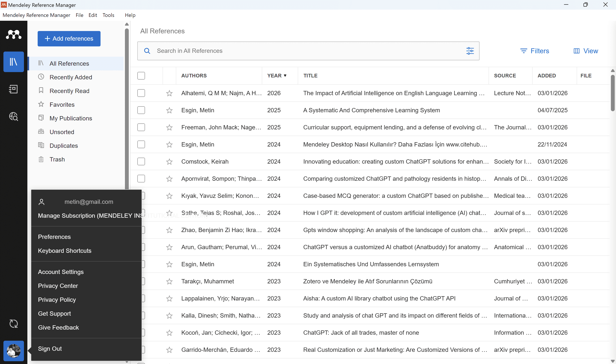The image size is (616, 364).
Task: Open the Edit menu
Action: [93, 15]
